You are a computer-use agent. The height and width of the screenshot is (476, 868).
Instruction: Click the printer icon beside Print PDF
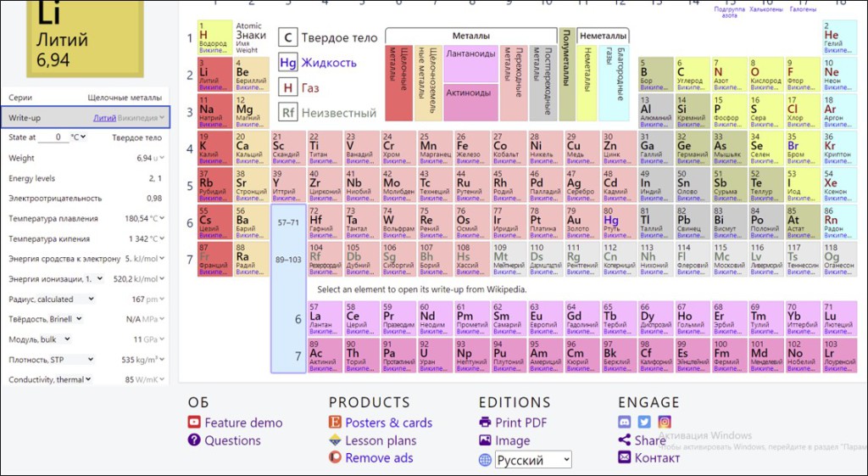click(485, 423)
